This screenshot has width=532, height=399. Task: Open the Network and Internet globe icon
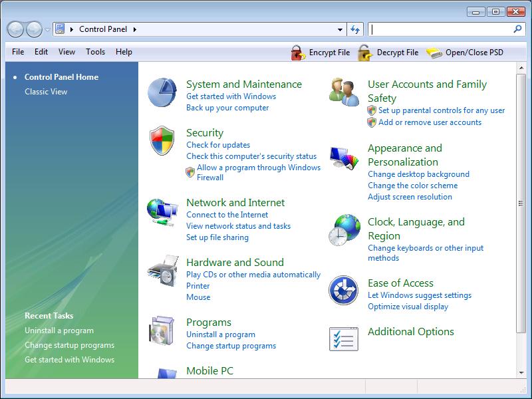(x=162, y=212)
